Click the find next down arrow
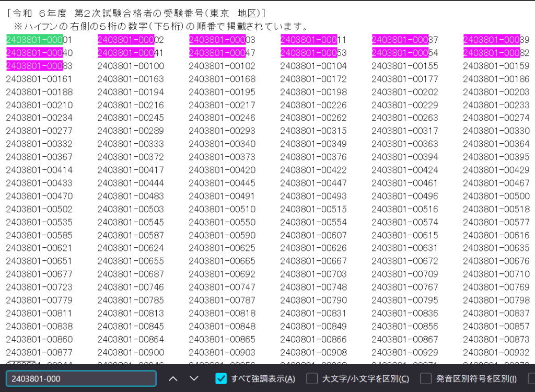 [x=194, y=378]
